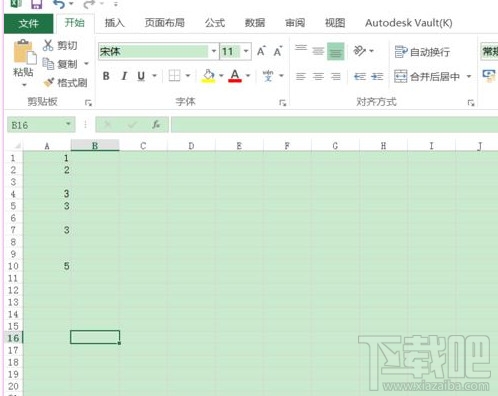
Task: Click the Save icon in quick access toolbar
Action: [x=37, y=4]
